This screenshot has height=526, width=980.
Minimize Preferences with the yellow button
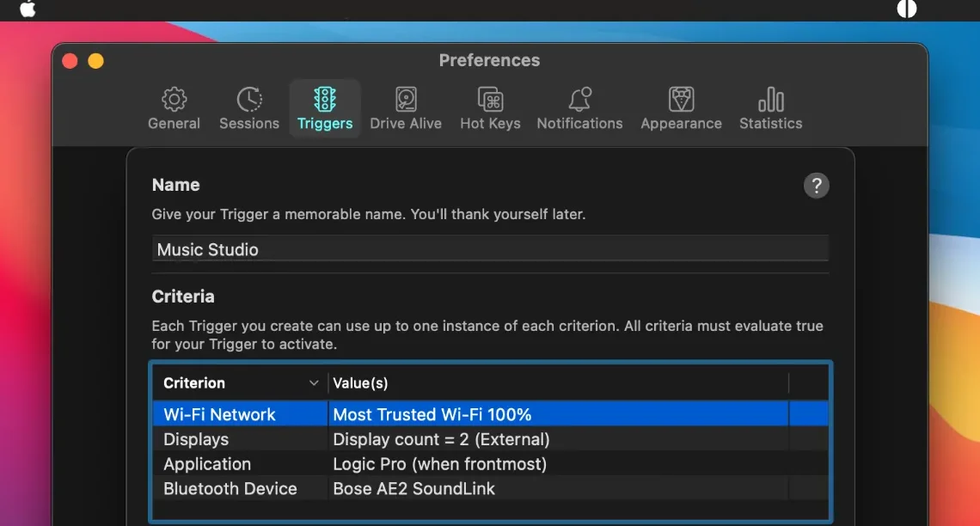pyautogui.click(x=95, y=61)
